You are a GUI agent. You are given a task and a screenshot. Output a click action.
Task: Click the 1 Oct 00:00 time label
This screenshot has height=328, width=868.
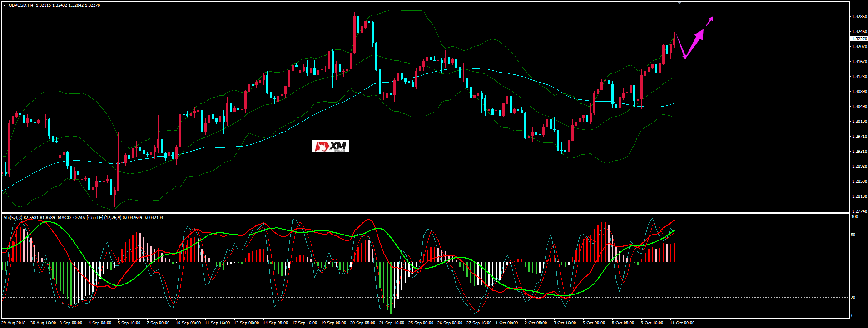click(507, 323)
